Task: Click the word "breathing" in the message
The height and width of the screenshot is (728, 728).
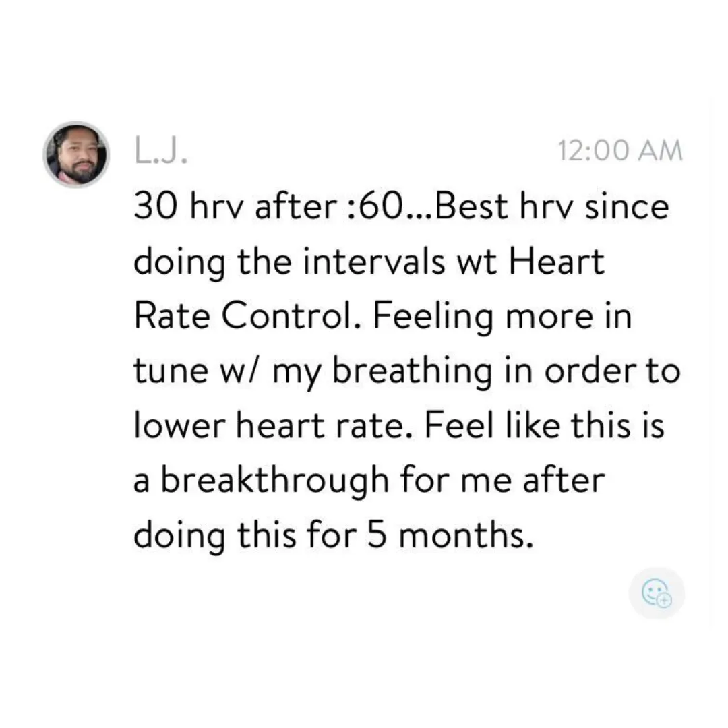Action: tap(413, 372)
